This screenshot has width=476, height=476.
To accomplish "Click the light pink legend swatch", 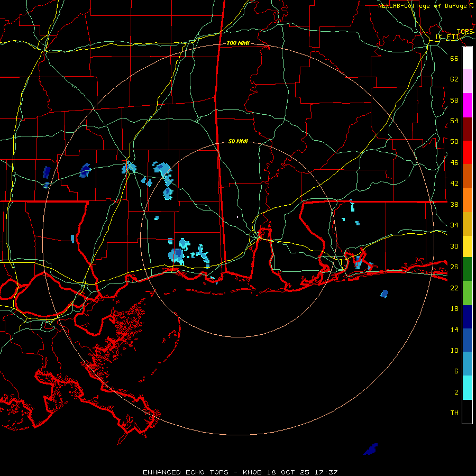I will click(x=467, y=81).
